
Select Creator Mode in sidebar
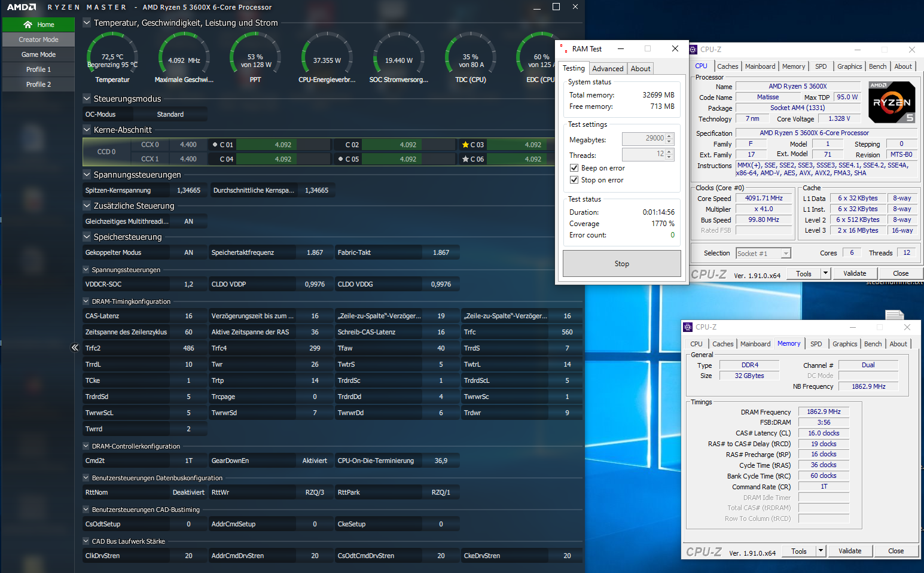(x=38, y=39)
